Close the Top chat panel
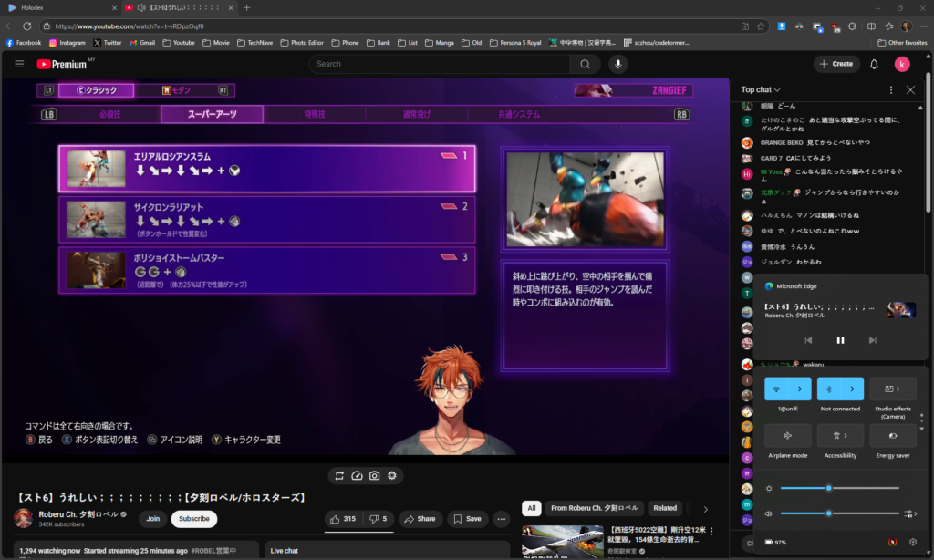Image resolution: width=934 pixels, height=560 pixels. pyautogui.click(x=910, y=90)
